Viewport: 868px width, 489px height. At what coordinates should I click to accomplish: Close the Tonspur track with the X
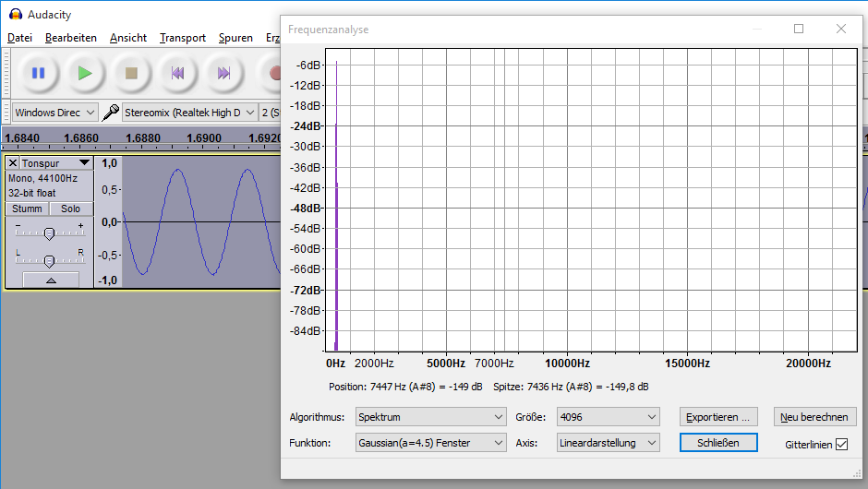[x=13, y=163]
